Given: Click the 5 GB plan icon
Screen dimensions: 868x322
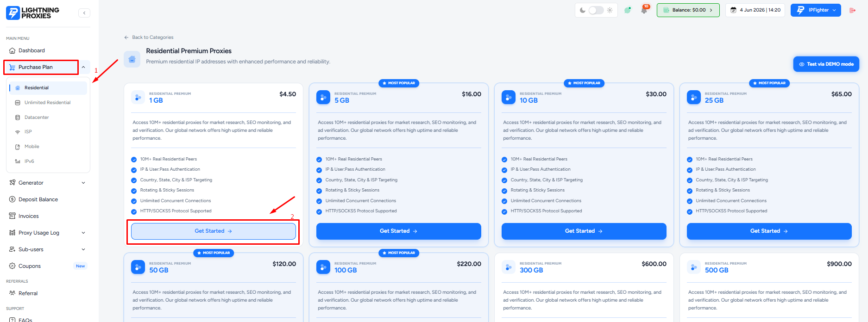Looking at the screenshot, I should pyautogui.click(x=323, y=97).
